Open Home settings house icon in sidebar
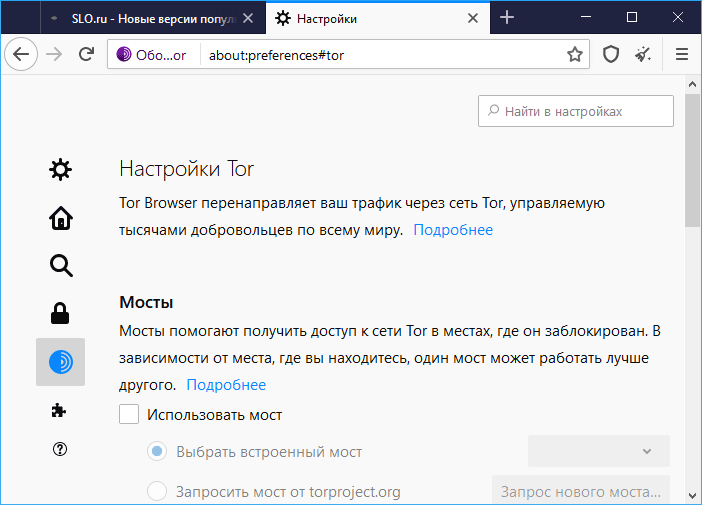The image size is (702, 505). click(60, 218)
